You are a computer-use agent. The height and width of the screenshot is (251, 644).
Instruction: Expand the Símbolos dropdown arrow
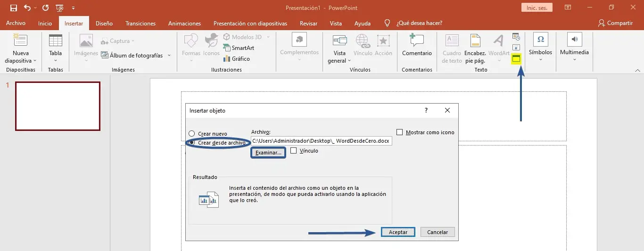tap(540, 60)
